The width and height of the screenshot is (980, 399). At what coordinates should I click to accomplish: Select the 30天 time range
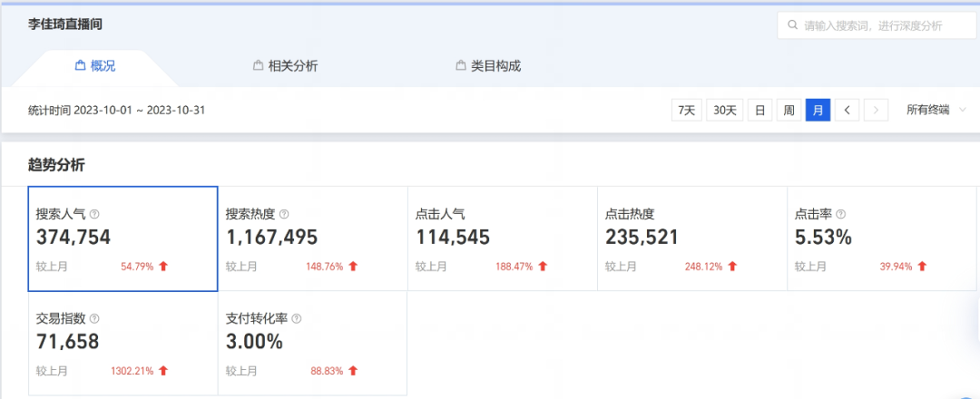point(724,110)
